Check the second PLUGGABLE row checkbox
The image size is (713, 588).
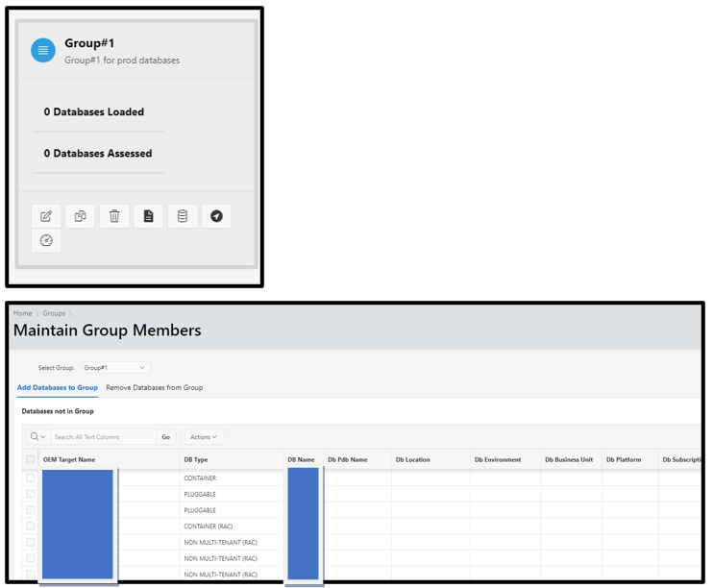(x=31, y=510)
